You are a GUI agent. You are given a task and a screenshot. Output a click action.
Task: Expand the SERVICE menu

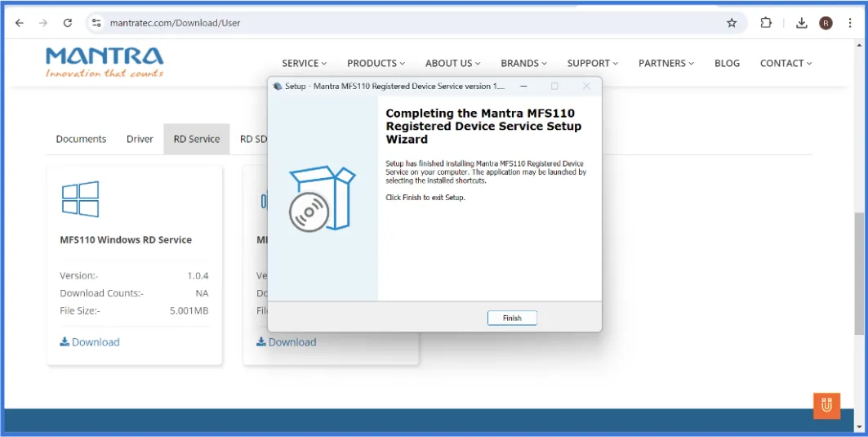point(305,63)
